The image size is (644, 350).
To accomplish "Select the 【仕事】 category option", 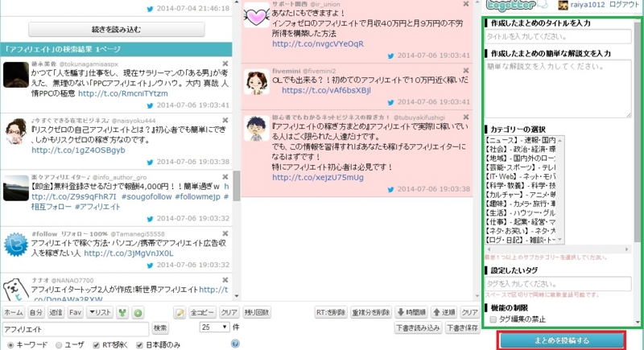I will tap(520, 222).
